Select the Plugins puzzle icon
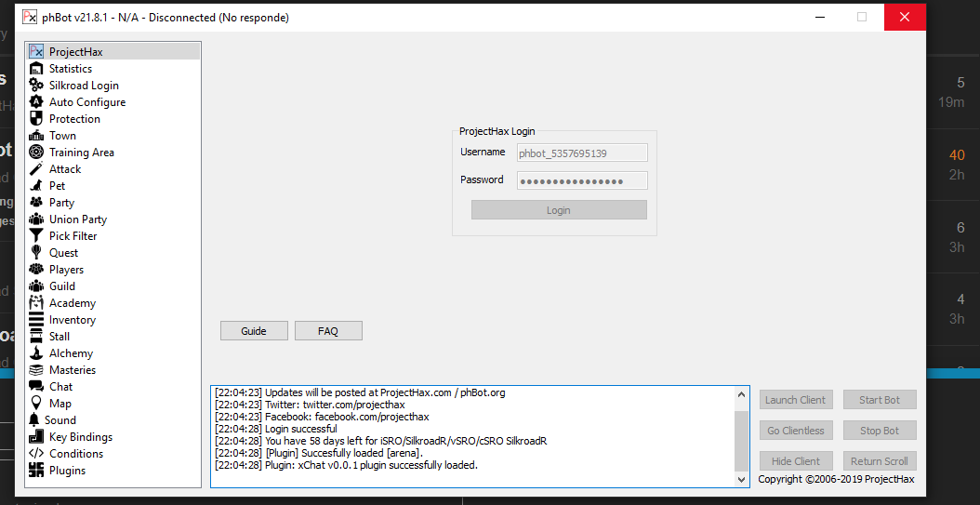 point(36,471)
